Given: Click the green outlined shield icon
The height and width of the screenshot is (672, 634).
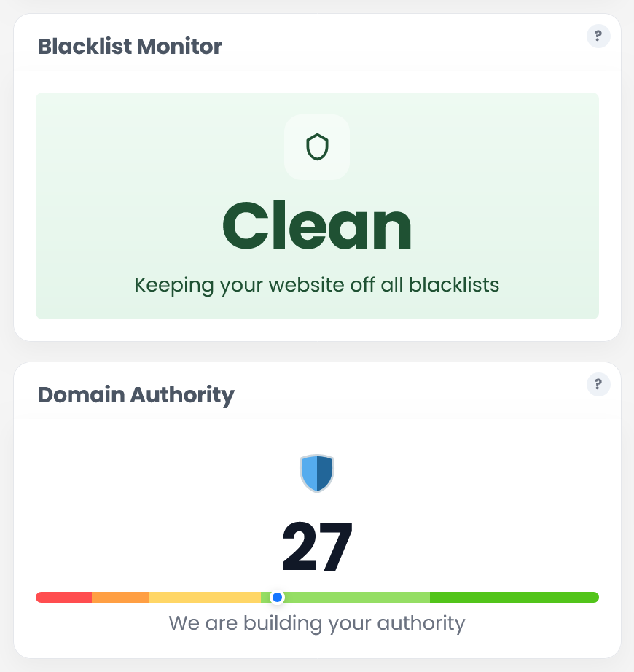Looking at the screenshot, I should click(317, 147).
